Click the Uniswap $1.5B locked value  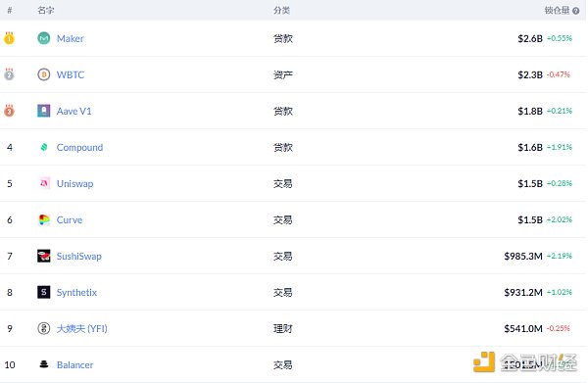(x=530, y=183)
